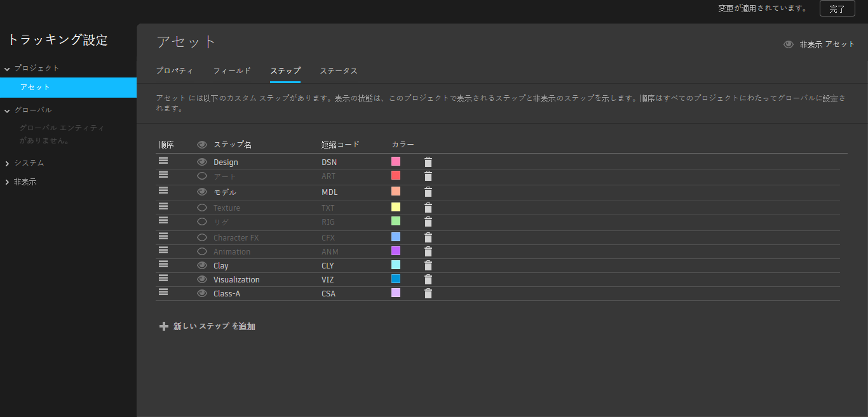Click the 完了 button
The width and height of the screenshot is (868, 417).
click(x=837, y=9)
